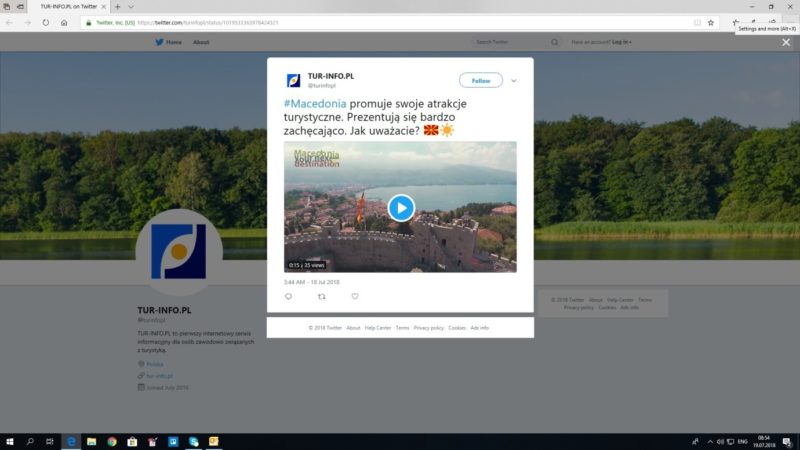Follow the TUR-INFO.PL account
This screenshot has height=450, width=800.
(x=481, y=81)
